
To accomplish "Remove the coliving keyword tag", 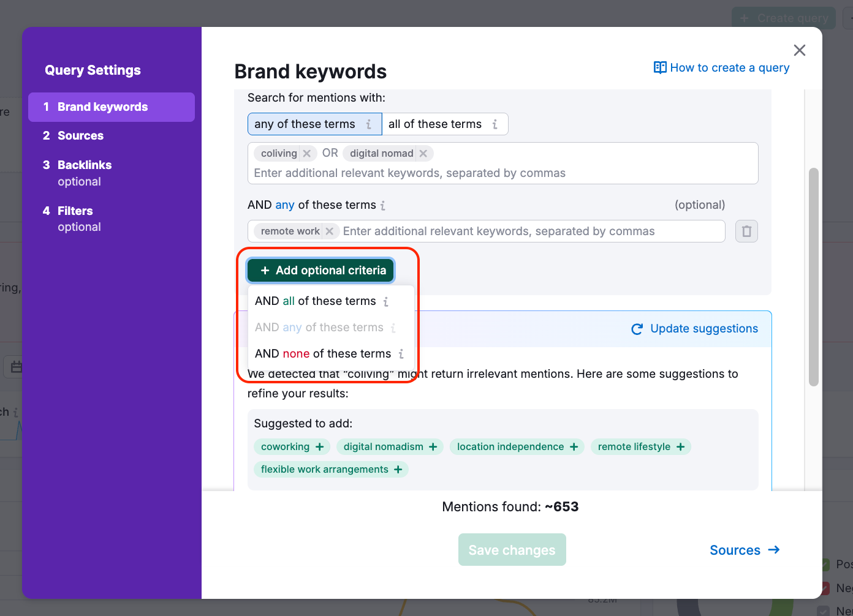I will click(x=307, y=154).
